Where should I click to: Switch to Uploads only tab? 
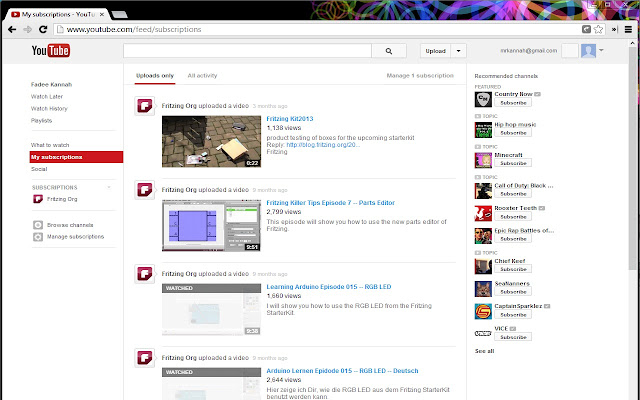pyautogui.click(x=155, y=76)
